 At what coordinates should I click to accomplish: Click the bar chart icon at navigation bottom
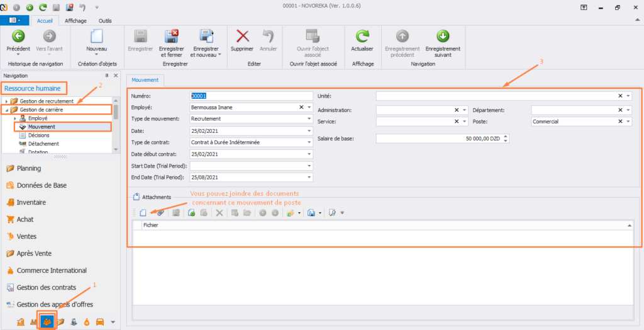[21, 322]
